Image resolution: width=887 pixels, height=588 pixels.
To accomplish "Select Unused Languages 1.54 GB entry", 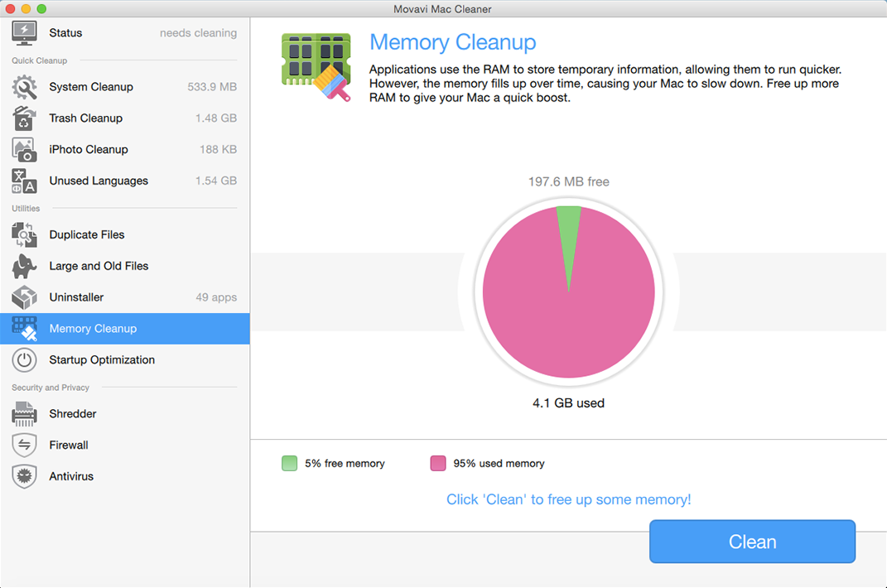I will pos(124,181).
